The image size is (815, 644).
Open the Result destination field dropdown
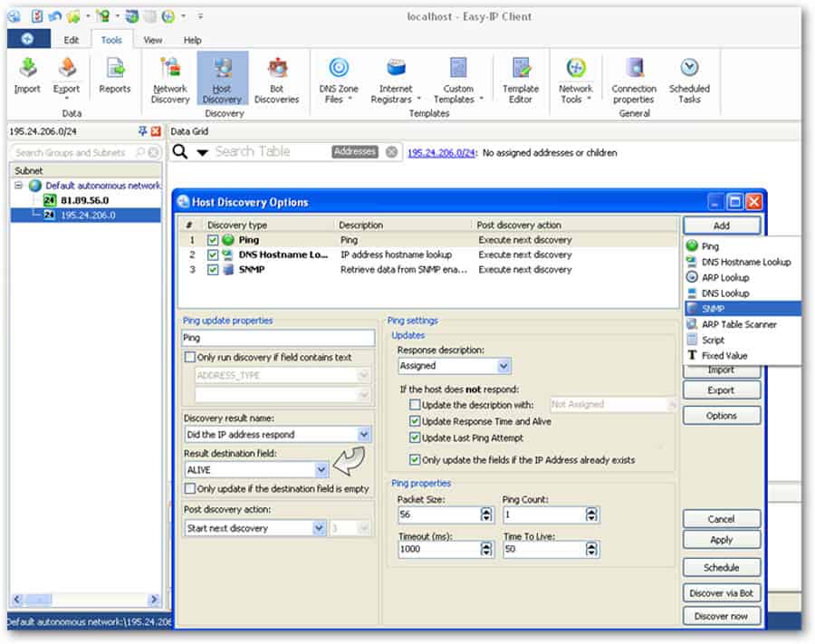click(321, 470)
